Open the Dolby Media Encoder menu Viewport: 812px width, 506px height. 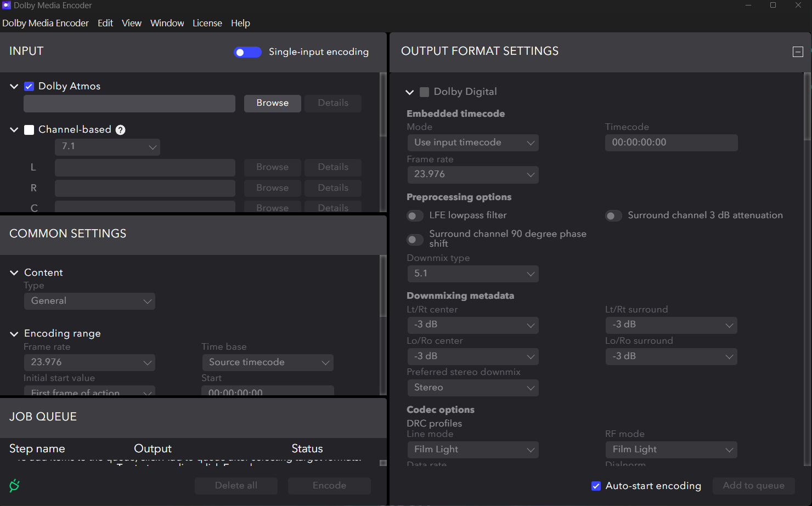coord(46,23)
